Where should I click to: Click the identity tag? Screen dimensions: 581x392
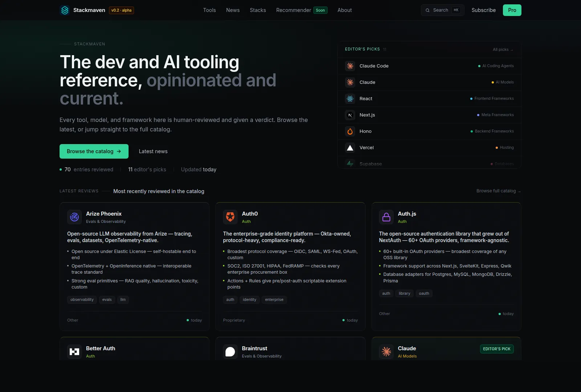point(249,300)
